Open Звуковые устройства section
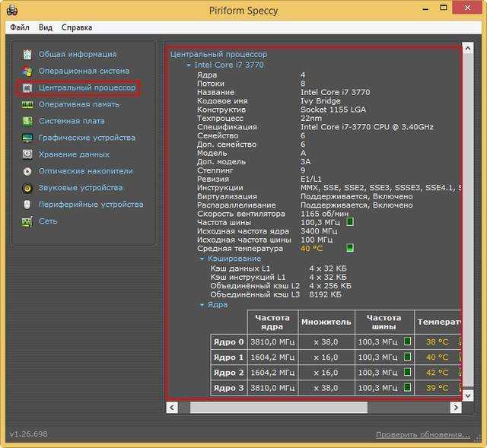The image size is (487, 448). [x=81, y=188]
